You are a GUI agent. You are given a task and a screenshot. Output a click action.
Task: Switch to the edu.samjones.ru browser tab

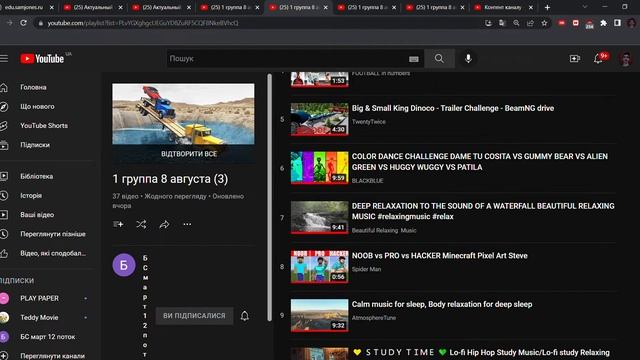tap(24, 7)
